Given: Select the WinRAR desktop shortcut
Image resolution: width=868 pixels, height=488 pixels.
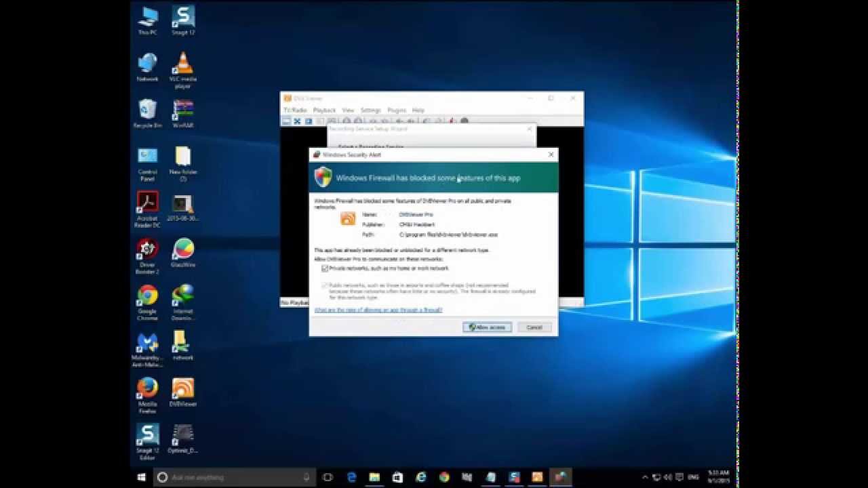Looking at the screenshot, I should [x=183, y=114].
